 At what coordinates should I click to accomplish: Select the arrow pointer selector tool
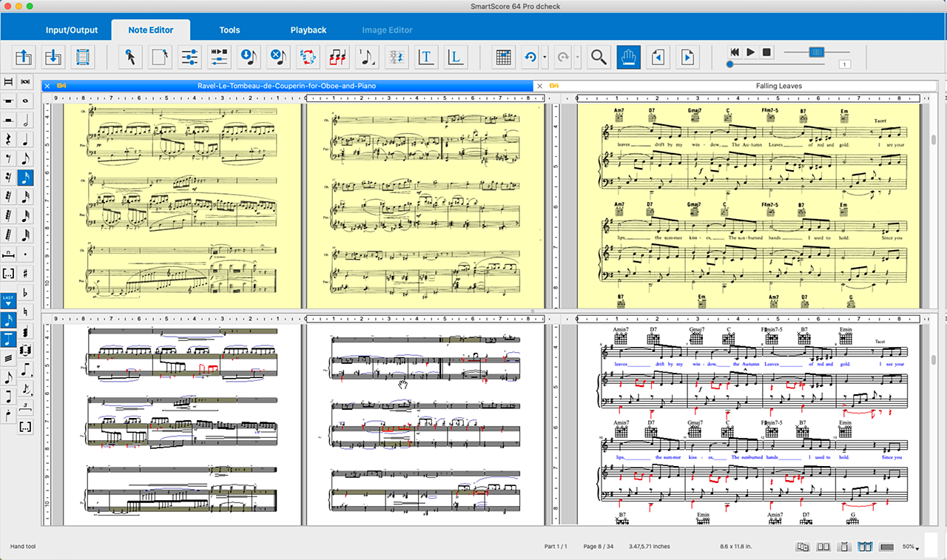coord(130,57)
